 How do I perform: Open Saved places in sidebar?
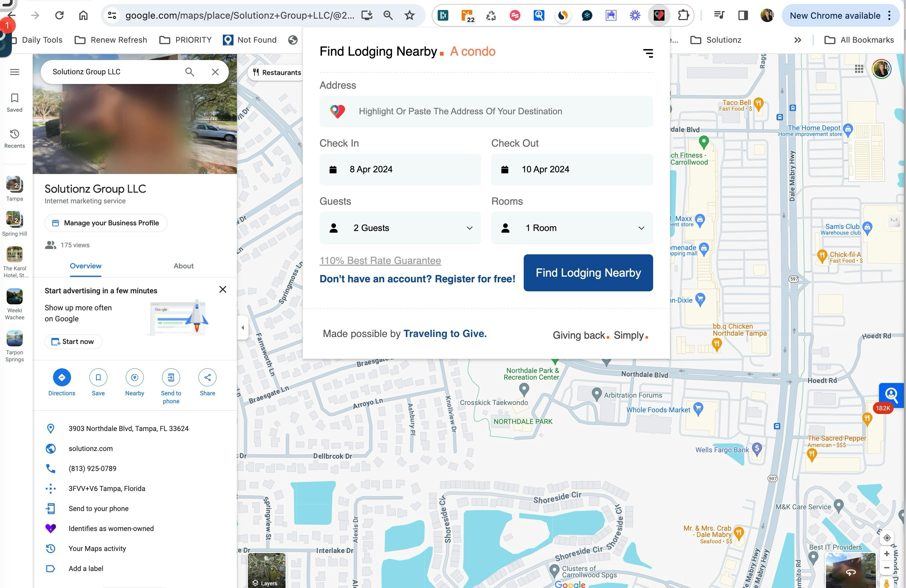[14, 103]
